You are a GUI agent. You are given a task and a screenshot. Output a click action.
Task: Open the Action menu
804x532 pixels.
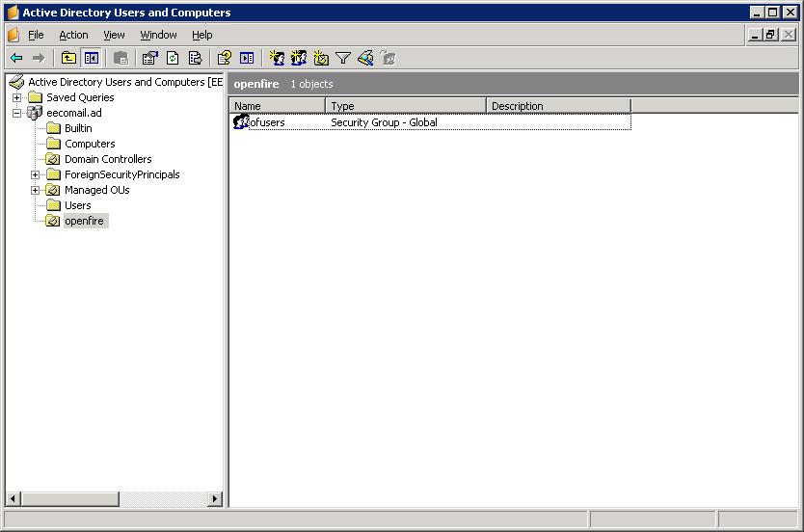click(x=73, y=35)
